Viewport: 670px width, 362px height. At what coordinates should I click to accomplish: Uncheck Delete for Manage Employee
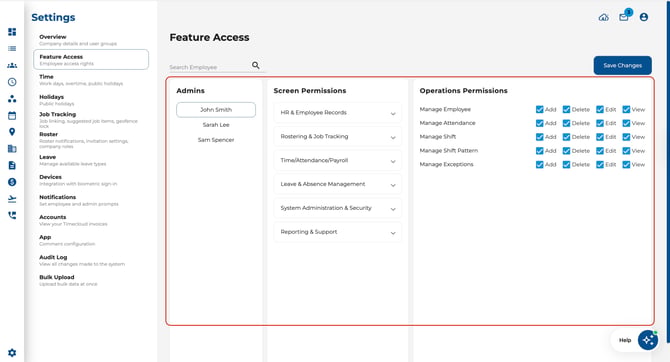(x=566, y=109)
